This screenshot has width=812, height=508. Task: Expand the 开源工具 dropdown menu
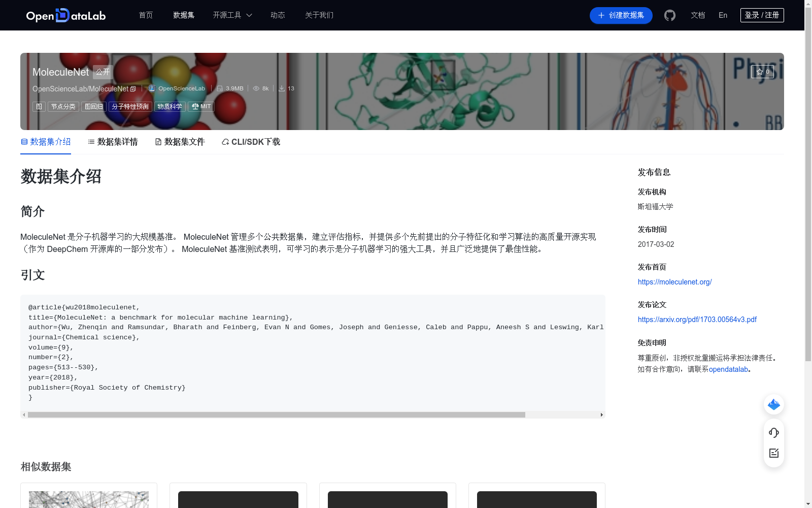(232, 15)
